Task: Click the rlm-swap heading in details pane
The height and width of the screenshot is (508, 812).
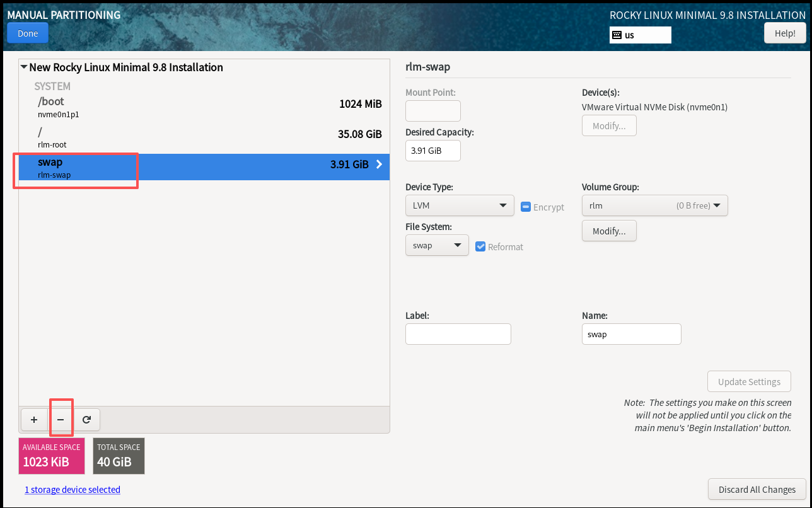Action: (428, 67)
